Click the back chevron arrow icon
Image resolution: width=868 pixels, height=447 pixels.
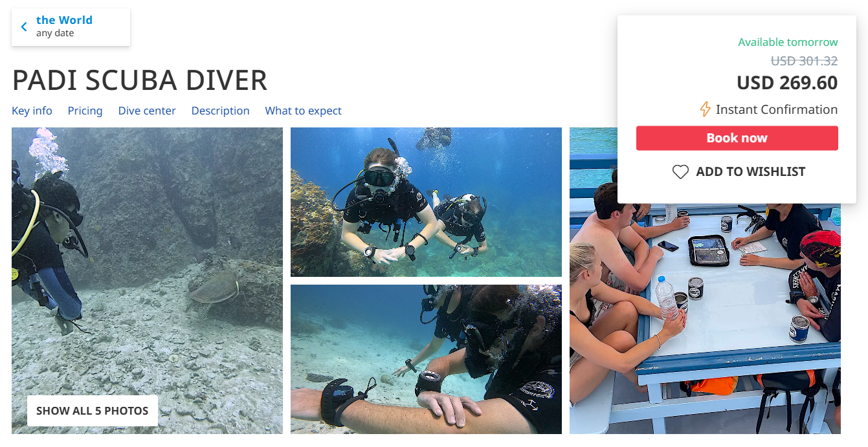click(24, 27)
